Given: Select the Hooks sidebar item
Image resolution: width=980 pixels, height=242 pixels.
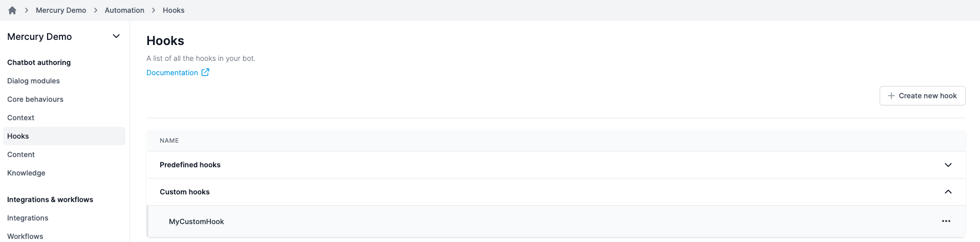Looking at the screenshot, I should (64, 136).
